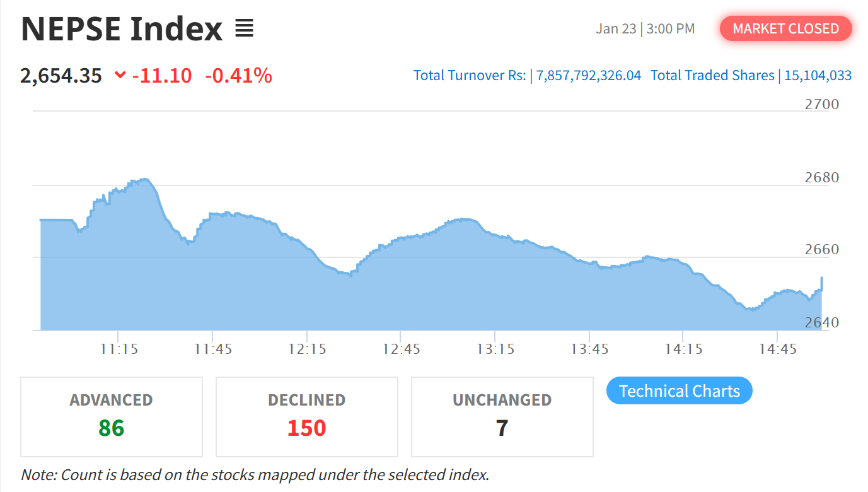Click the 2680 price axis label
868x492 pixels.
click(822, 177)
